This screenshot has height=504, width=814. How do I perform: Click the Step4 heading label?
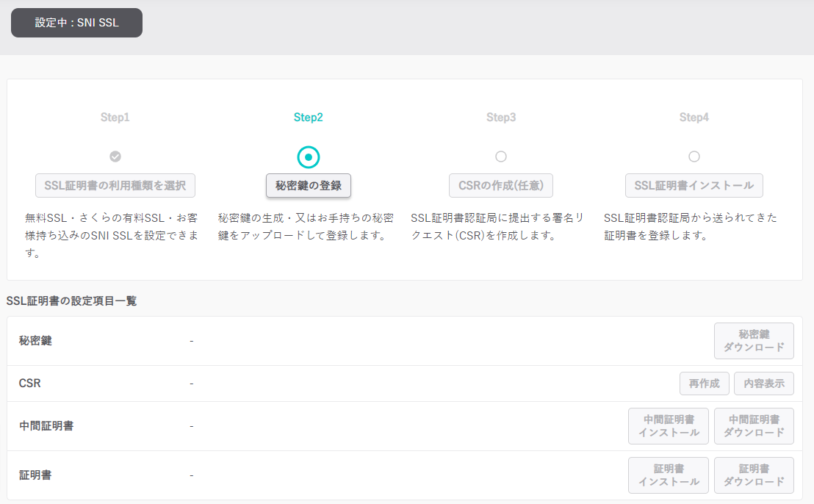click(x=694, y=118)
